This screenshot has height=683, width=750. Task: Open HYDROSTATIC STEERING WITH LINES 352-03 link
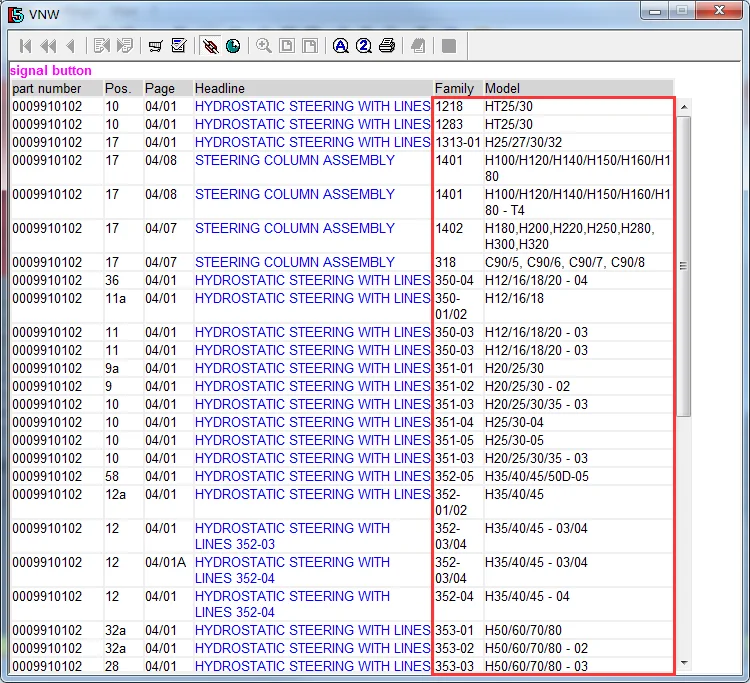click(x=292, y=536)
